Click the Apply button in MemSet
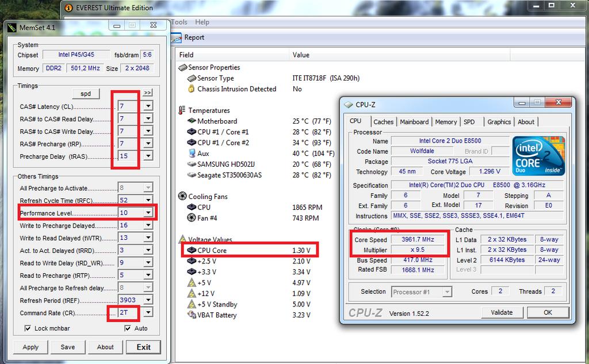Screen dimensions: 589x364 pyautogui.click(x=30, y=347)
